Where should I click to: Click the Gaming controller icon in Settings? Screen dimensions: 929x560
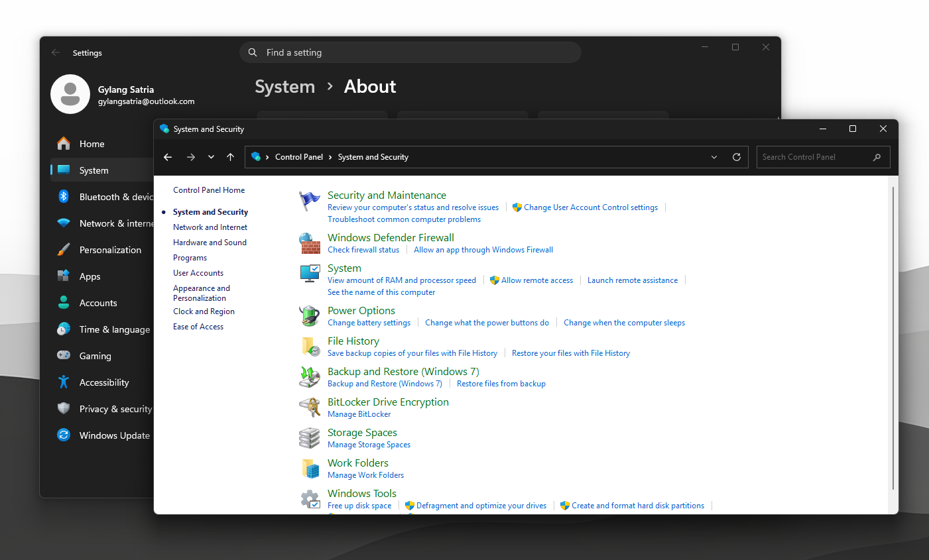pos(64,356)
